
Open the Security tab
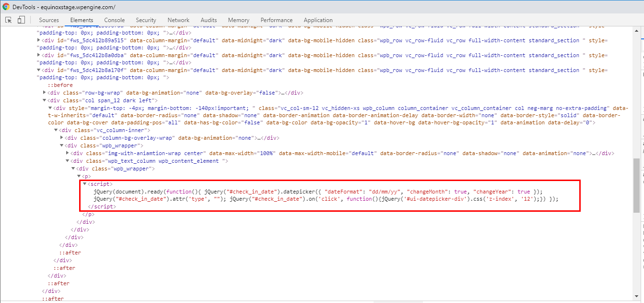coord(146,20)
